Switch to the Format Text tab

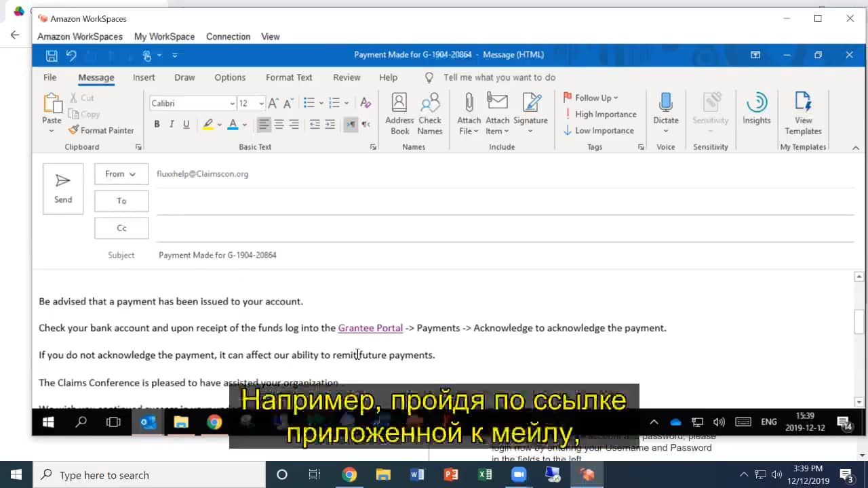pos(289,77)
